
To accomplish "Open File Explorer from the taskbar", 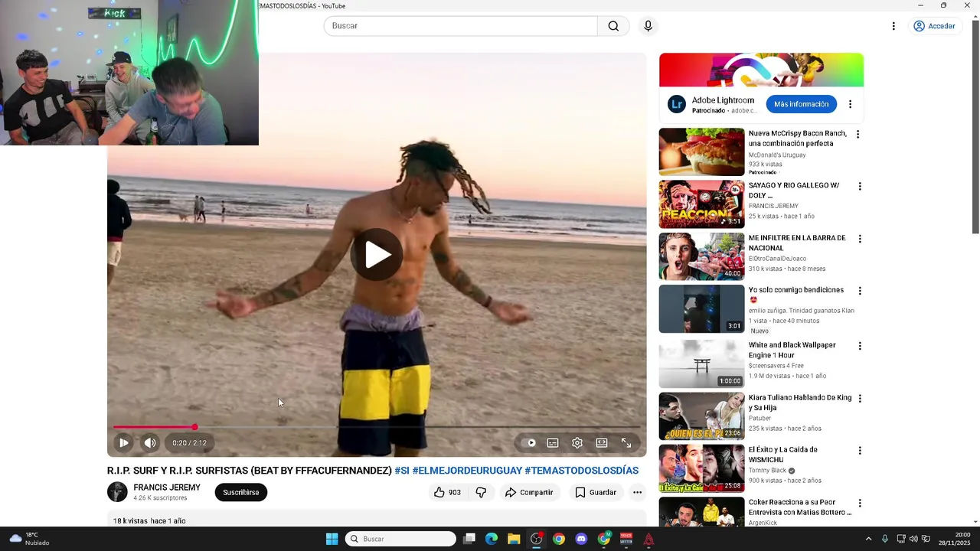I will click(x=514, y=539).
